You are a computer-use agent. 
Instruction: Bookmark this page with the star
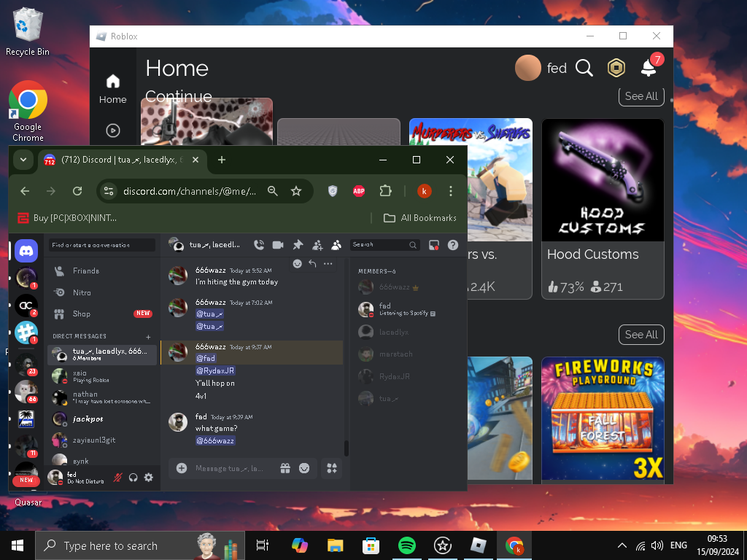(296, 191)
